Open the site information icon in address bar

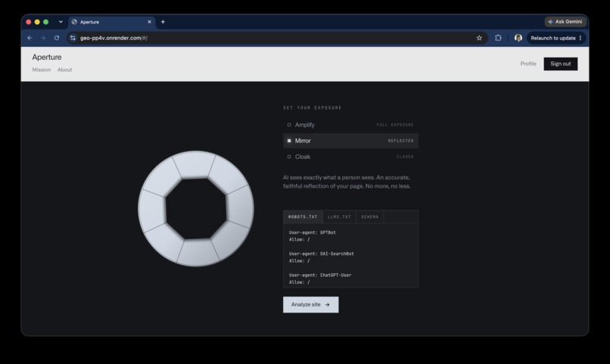(73, 38)
